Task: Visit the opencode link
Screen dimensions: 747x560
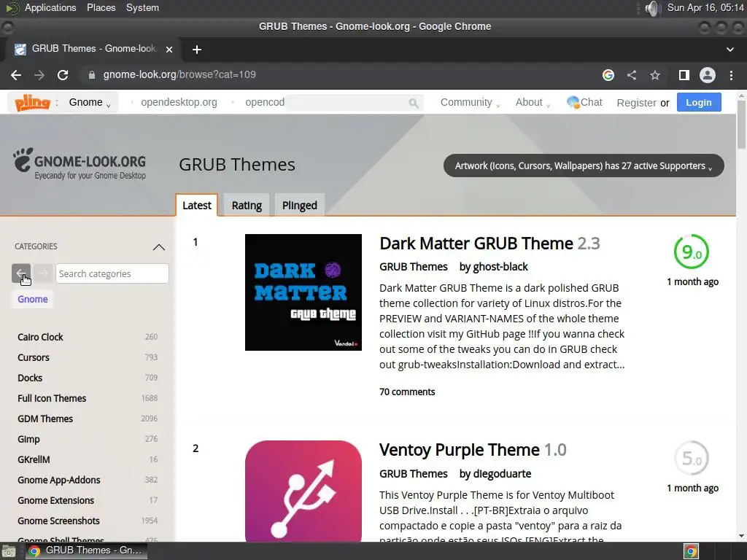Action: [265, 102]
